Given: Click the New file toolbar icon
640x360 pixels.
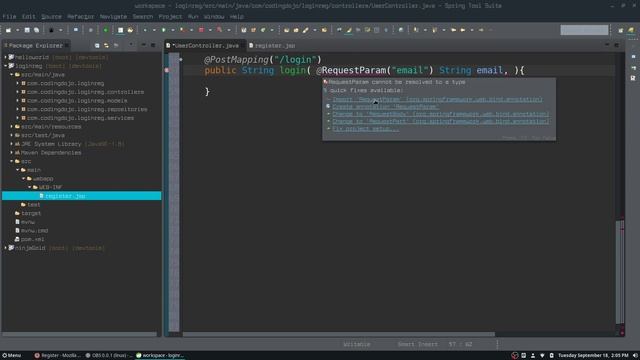Looking at the screenshot, I should (8, 30).
